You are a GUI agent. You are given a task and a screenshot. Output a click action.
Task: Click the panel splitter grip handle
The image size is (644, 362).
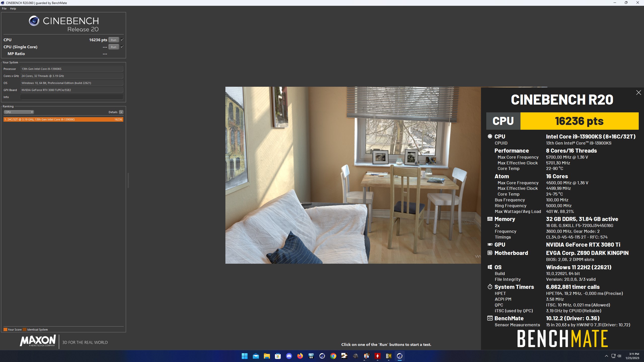128,180
